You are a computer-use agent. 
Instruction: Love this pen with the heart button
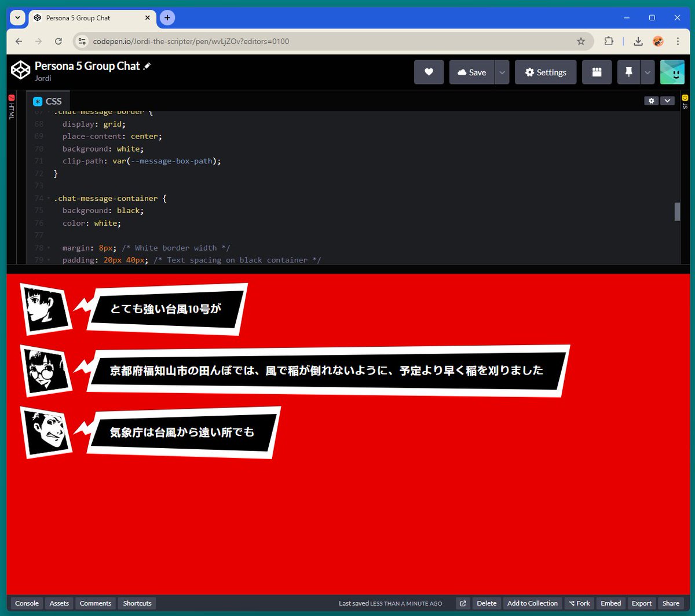click(x=429, y=72)
